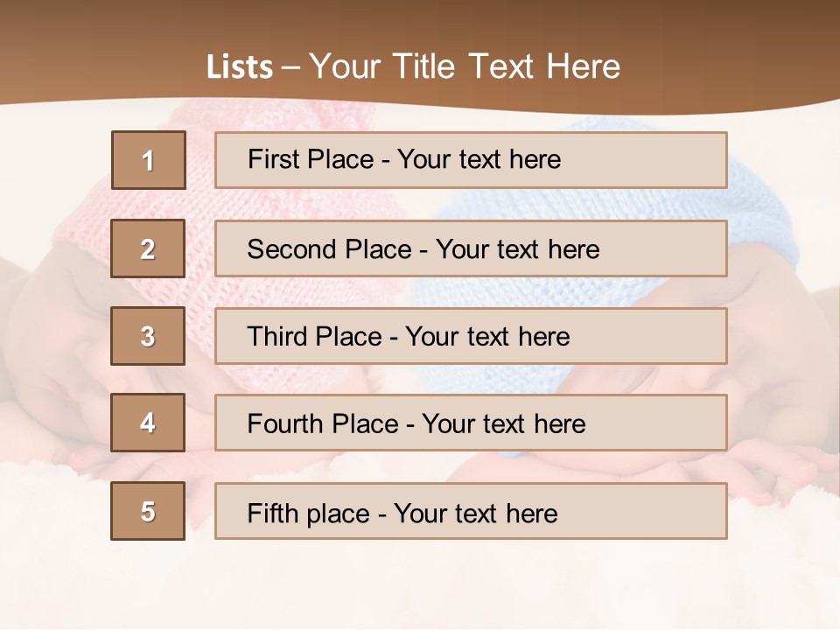Screen dimensions: 840x630
Task: Click the bold word Lists in title
Action: (240, 66)
